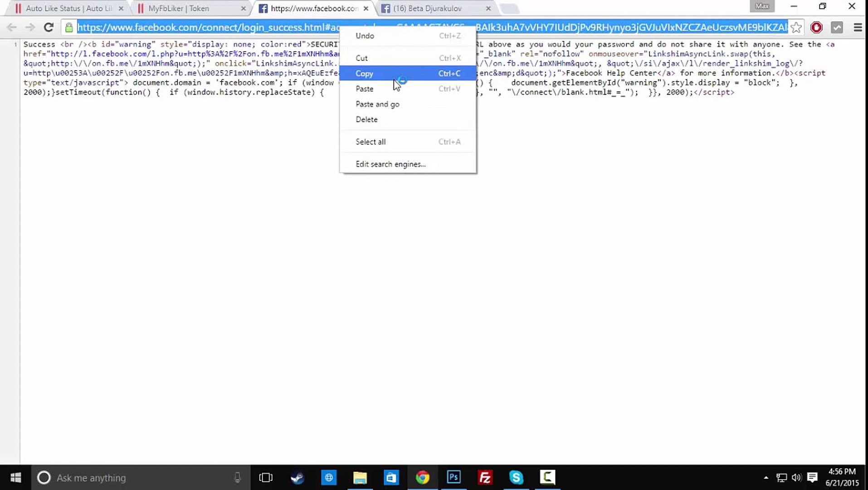Choose Copy from the context menu

[x=408, y=73]
